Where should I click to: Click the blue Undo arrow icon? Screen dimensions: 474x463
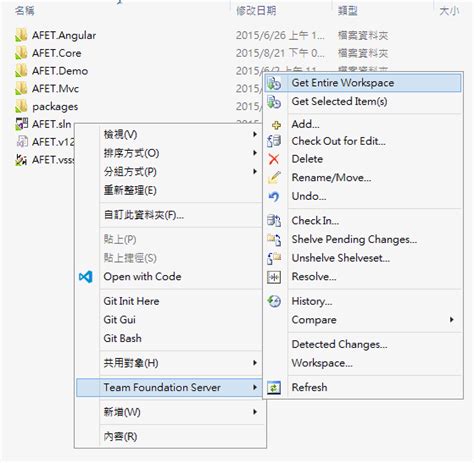point(274,197)
